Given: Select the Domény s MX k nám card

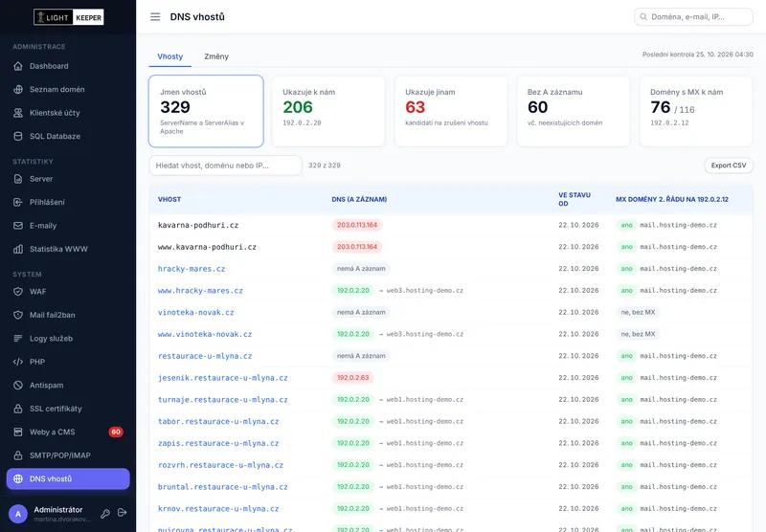Looking at the screenshot, I should point(696,111).
